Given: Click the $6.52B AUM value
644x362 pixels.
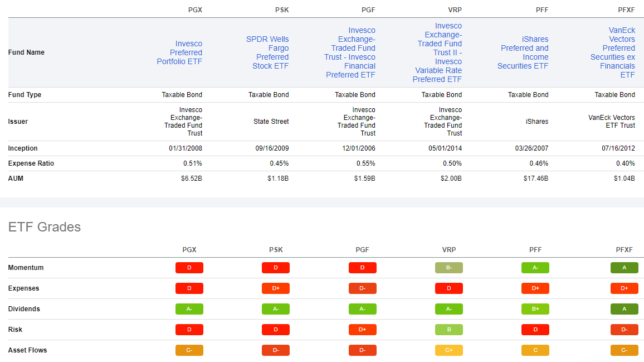Looking at the screenshot, I should point(192,178).
